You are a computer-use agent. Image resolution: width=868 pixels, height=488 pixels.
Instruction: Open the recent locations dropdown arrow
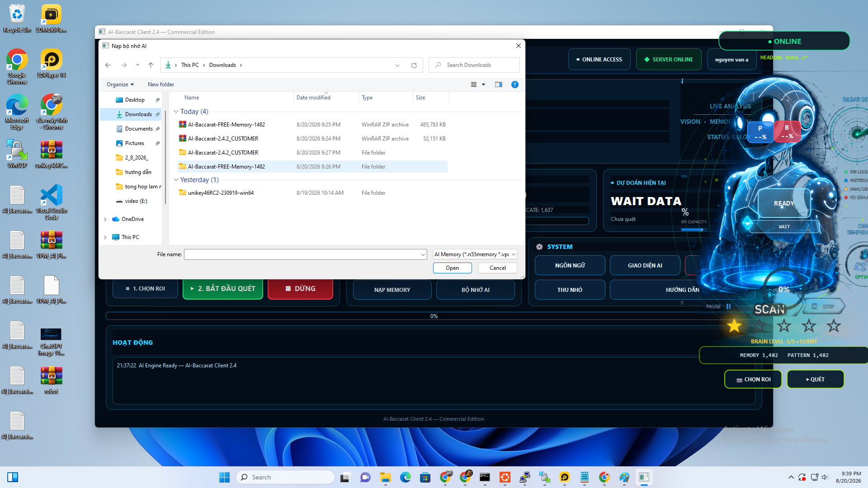tap(137, 65)
